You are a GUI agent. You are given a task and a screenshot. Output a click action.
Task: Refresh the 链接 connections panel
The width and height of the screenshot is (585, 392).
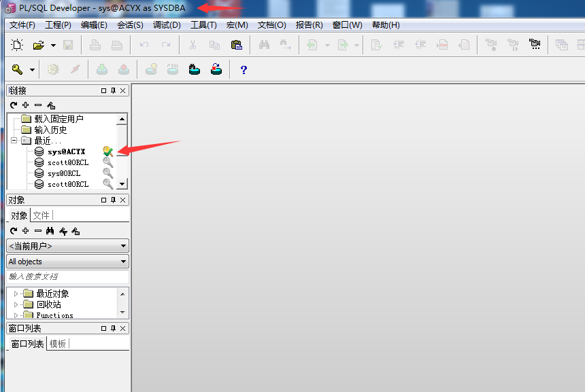[x=14, y=105]
